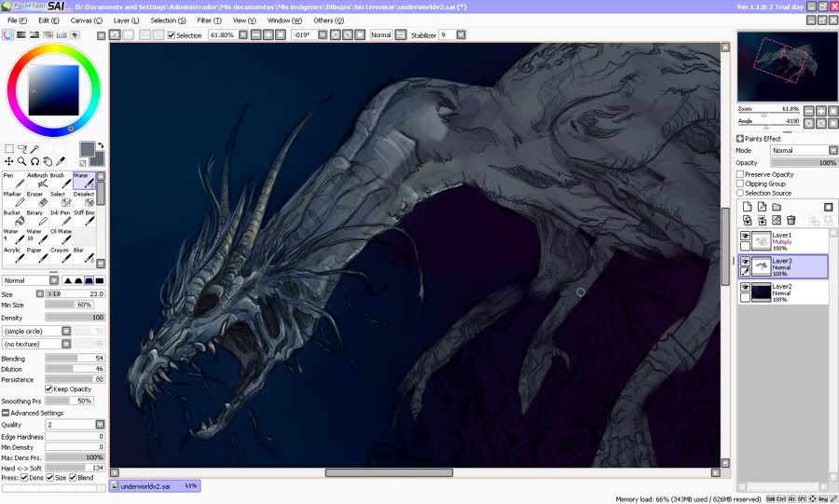Screen dimensions: 839x504
Task: Create a new normal layer
Action: 748,207
